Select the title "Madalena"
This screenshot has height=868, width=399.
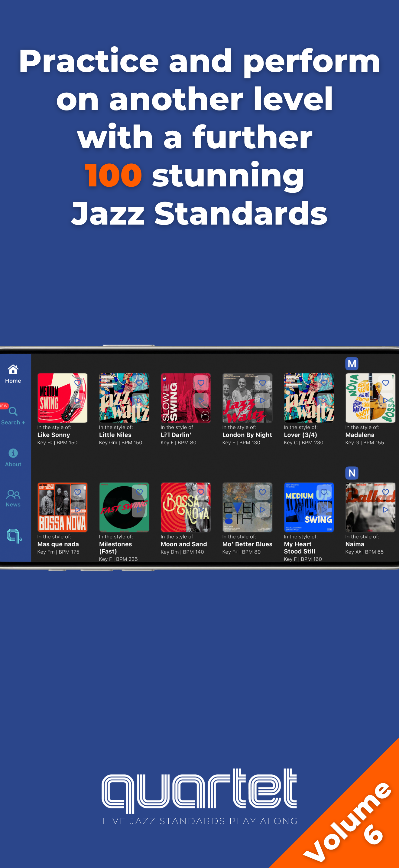[360, 435]
